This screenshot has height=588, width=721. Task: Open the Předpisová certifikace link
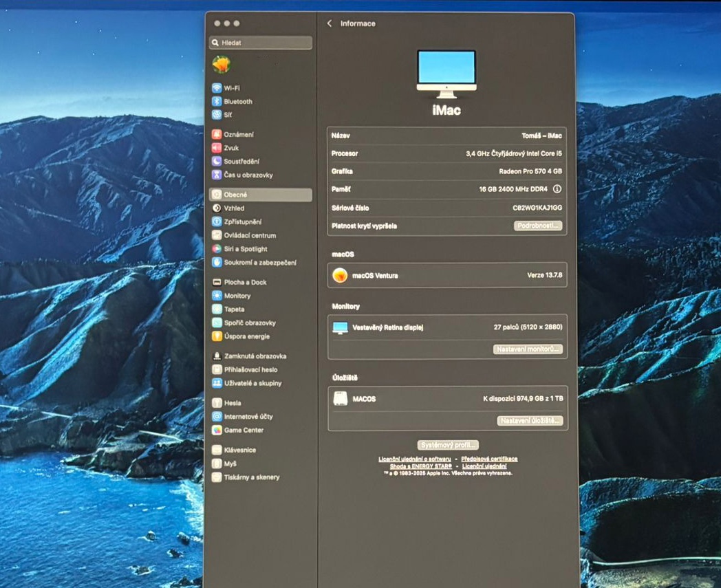pyautogui.click(x=489, y=459)
